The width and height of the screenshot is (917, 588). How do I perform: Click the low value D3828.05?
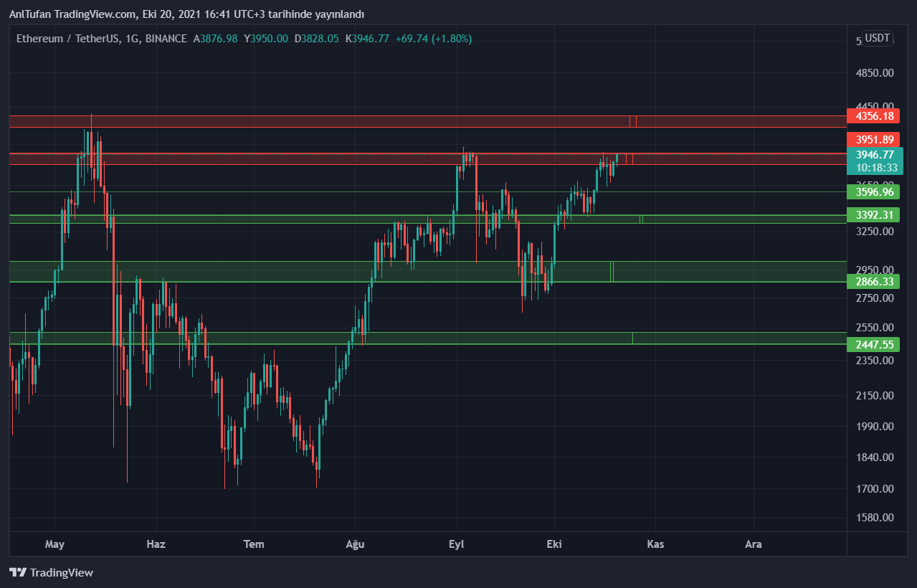[x=316, y=39]
